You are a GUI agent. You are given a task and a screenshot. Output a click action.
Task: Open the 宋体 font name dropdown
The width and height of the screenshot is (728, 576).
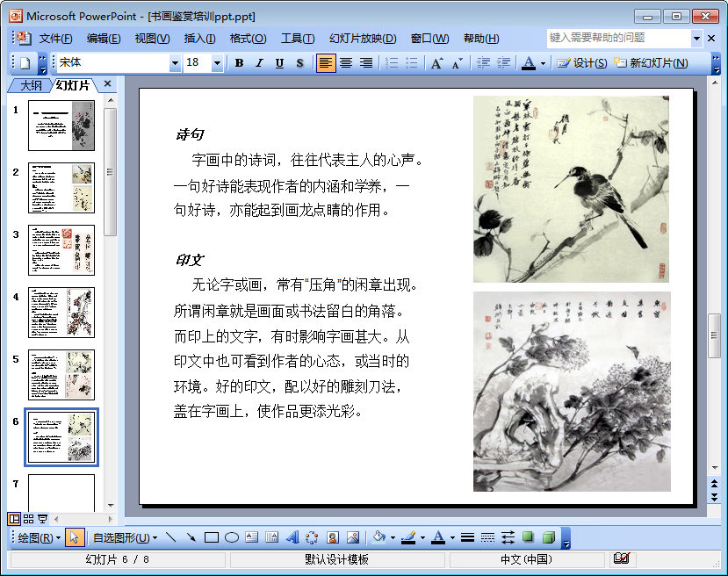(175, 63)
